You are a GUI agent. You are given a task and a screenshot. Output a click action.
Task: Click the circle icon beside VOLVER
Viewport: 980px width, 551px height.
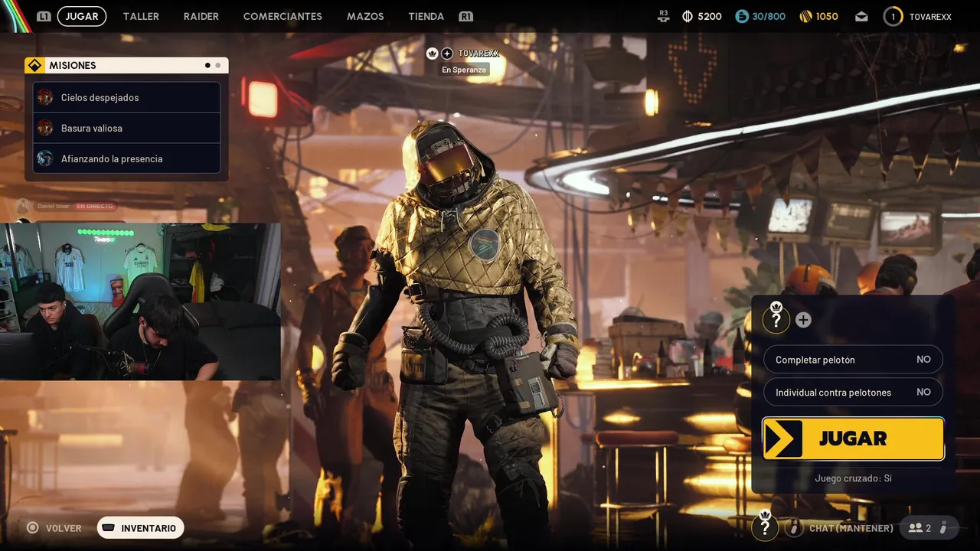(33, 528)
